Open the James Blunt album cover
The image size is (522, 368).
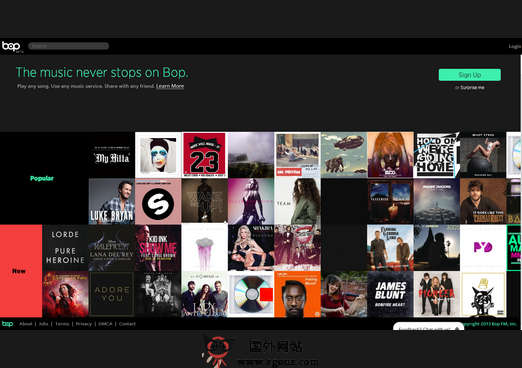click(x=390, y=294)
